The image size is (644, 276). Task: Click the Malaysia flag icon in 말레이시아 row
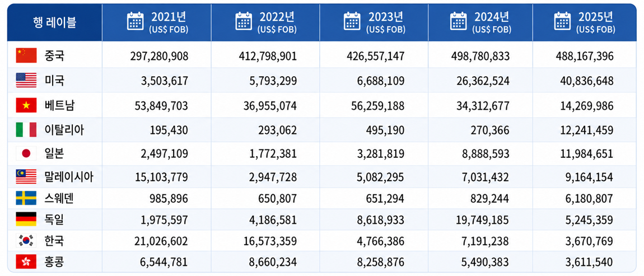point(26,177)
